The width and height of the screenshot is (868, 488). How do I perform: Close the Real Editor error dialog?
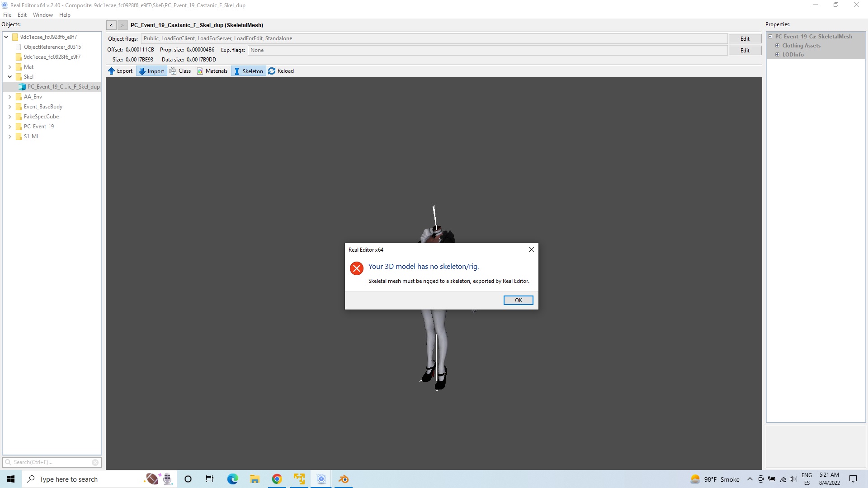(x=532, y=249)
